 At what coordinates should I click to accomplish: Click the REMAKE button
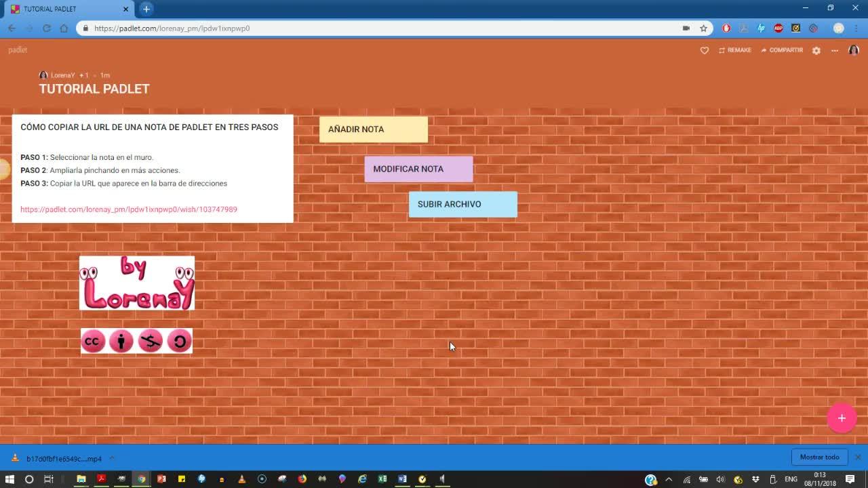pos(735,50)
